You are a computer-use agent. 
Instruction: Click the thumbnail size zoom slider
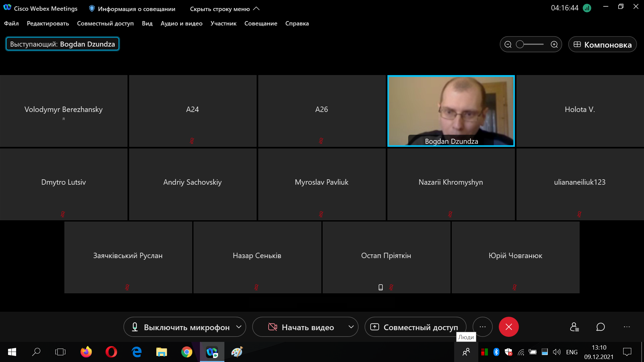[531, 45]
